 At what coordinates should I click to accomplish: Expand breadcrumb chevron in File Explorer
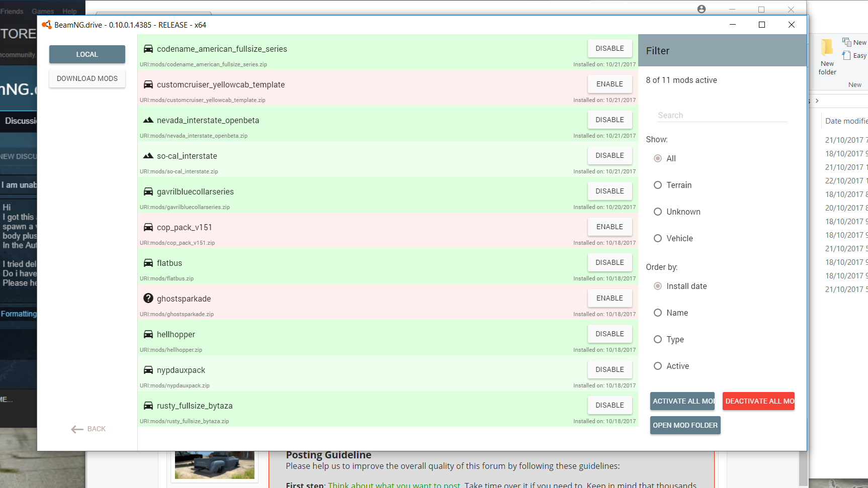tap(817, 101)
